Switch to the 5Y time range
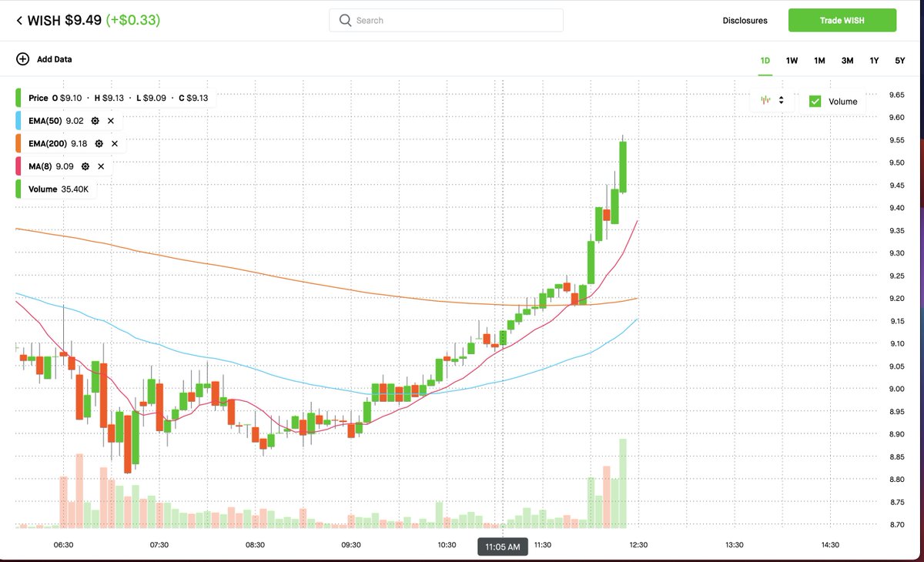 (x=899, y=61)
